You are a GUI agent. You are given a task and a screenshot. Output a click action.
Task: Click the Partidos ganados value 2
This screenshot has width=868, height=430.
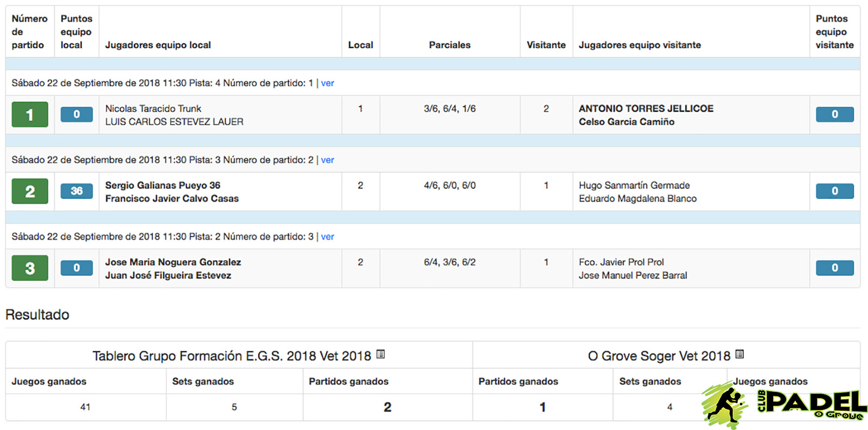(387, 407)
